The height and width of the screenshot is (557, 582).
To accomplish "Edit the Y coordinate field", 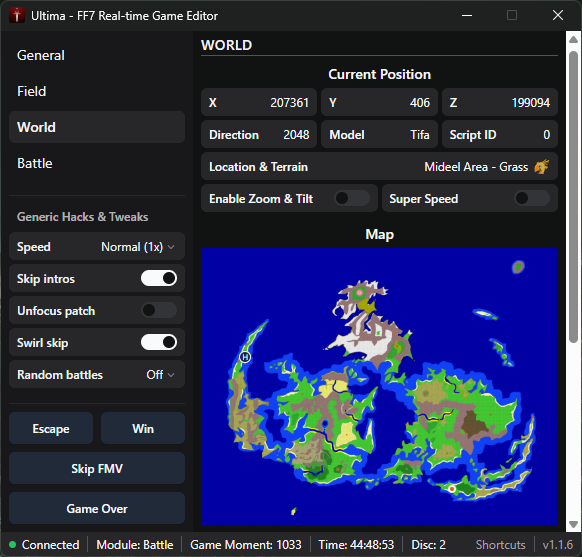I will (379, 102).
